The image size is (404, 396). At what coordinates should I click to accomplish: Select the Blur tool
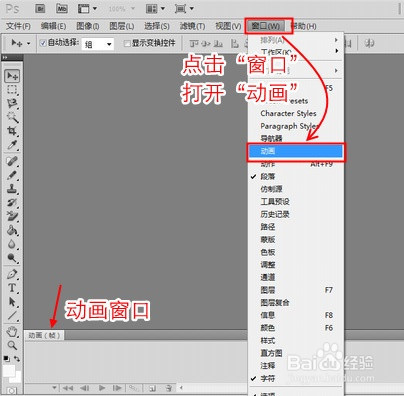pos(12,244)
